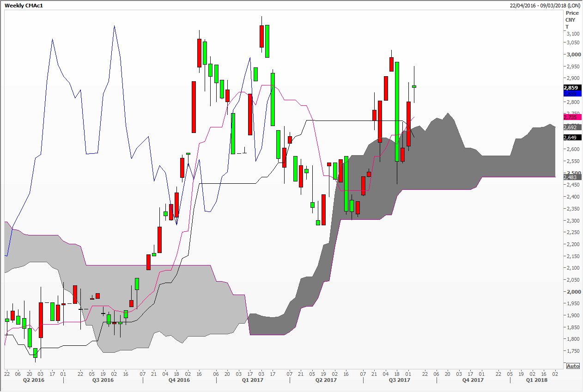
Task: Select the 2,950 price axis label
Action: point(573,66)
